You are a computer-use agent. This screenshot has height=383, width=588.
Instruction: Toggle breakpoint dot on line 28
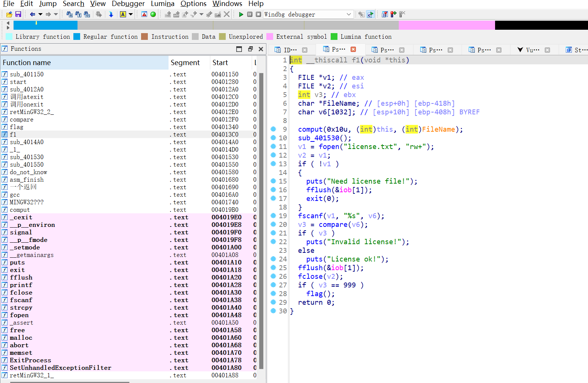pos(273,293)
